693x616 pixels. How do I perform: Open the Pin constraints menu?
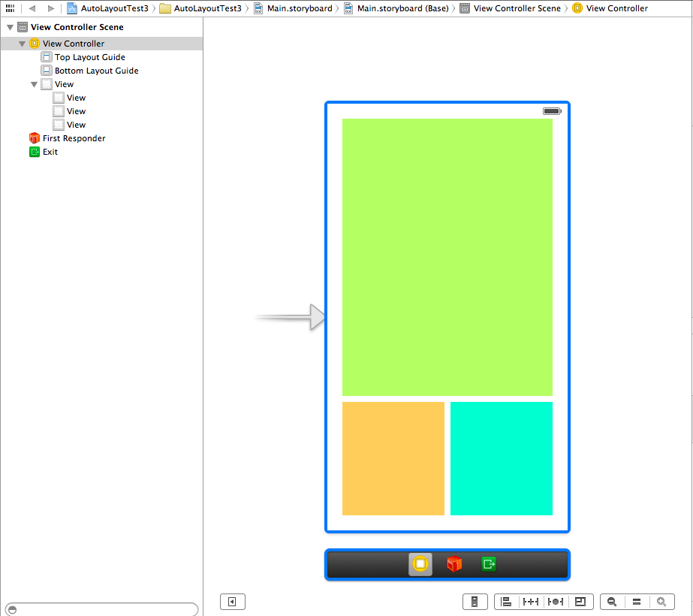tap(530, 602)
